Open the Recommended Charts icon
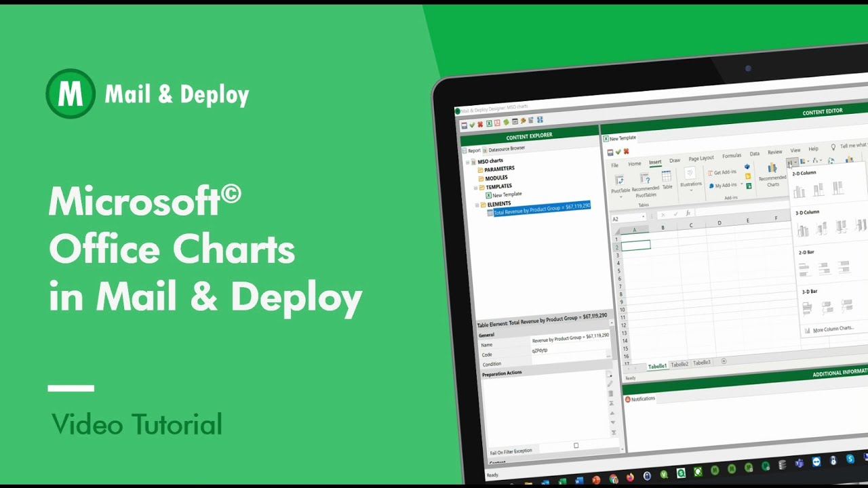868x488 pixels. (772, 167)
